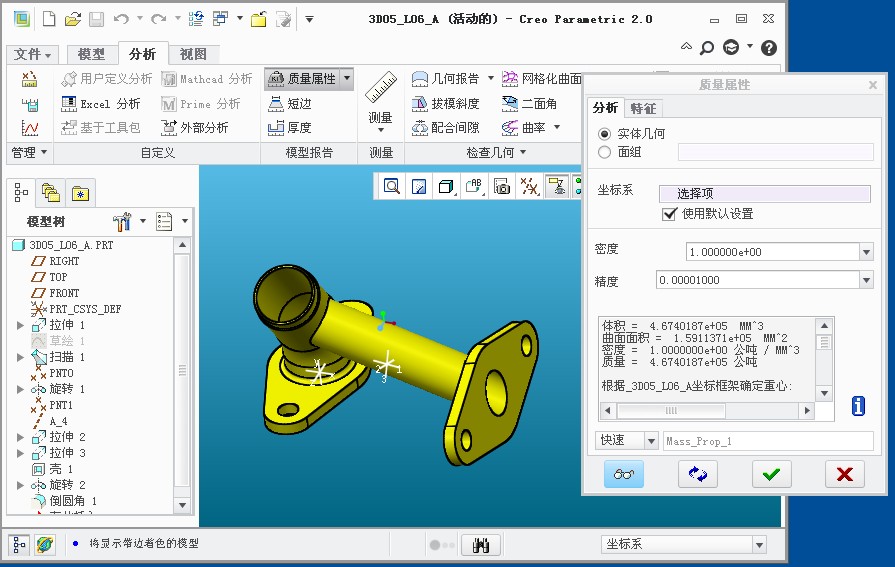Image resolution: width=895 pixels, height=567 pixels.
Task: Select the 面组 radio button
Action: tap(604, 152)
